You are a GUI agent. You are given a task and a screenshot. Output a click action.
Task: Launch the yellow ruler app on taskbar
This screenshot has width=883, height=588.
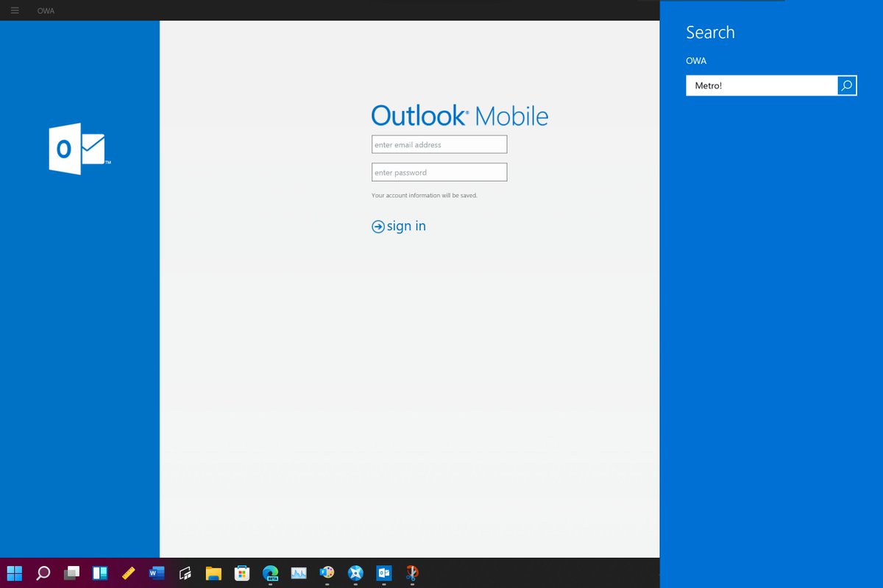(128, 573)
